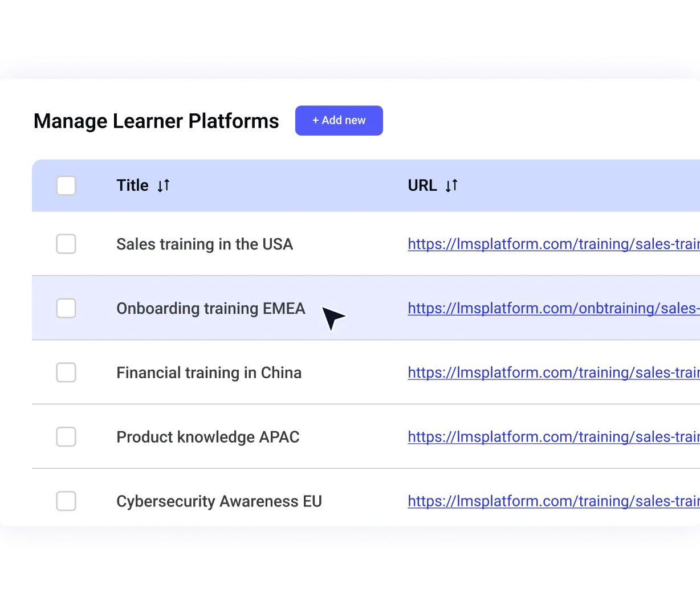Click the Title column header
Screen dimensions: 700x605
coord(132,185)
